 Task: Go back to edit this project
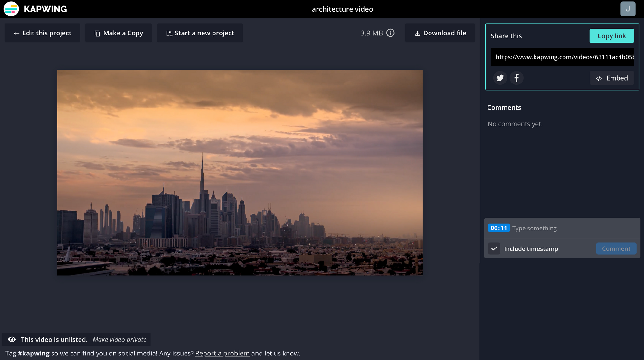[42, 33]
